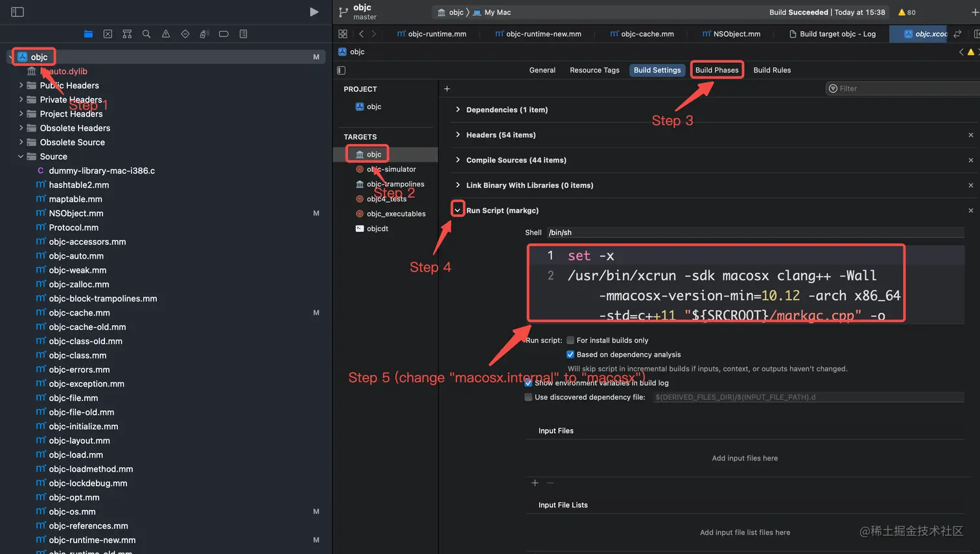Toggle Show environment variables in build log
Viewport: 980px width, 554px height.
pyautogui.click(x=528, y=383)
